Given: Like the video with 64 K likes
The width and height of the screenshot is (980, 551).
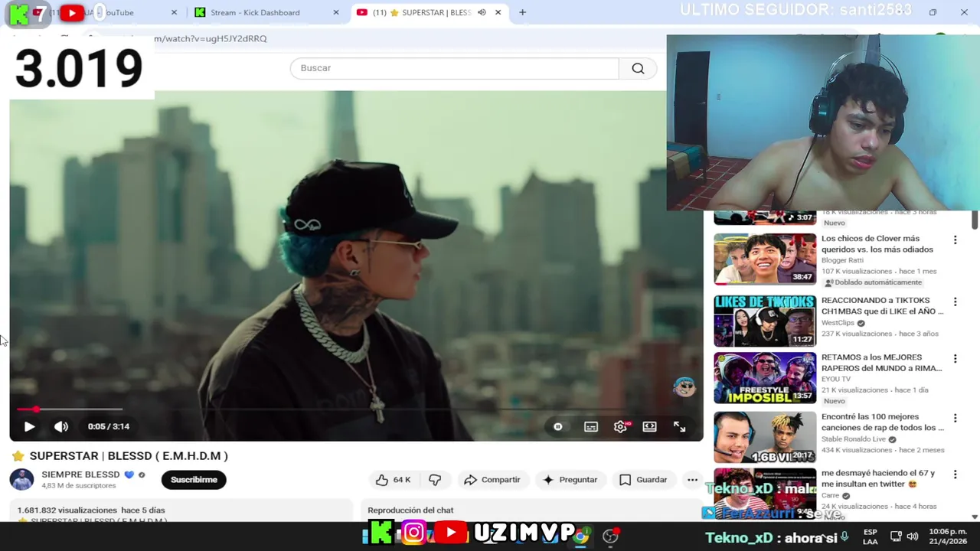Looking at the screenshot, I should (394, 480).
